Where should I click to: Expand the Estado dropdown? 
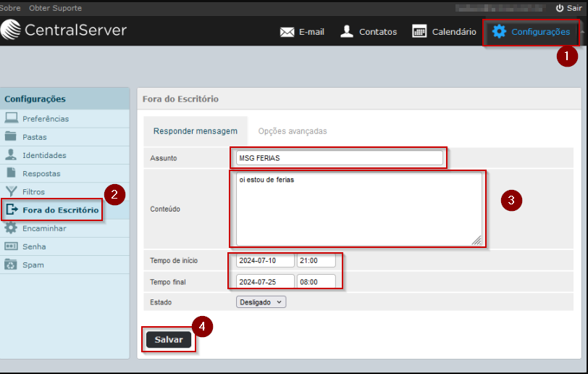[x=261, y=302]
